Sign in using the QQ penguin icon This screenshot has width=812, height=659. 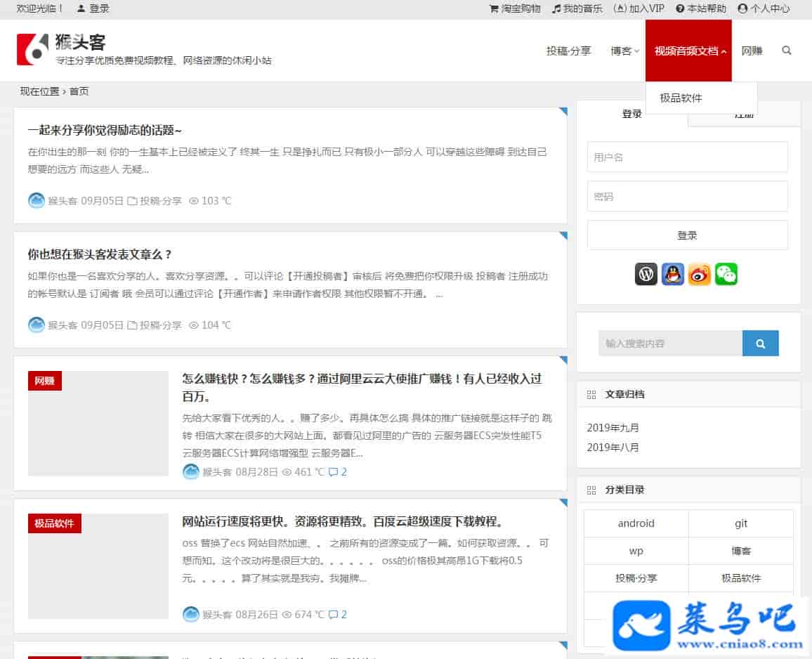point(673,274)
